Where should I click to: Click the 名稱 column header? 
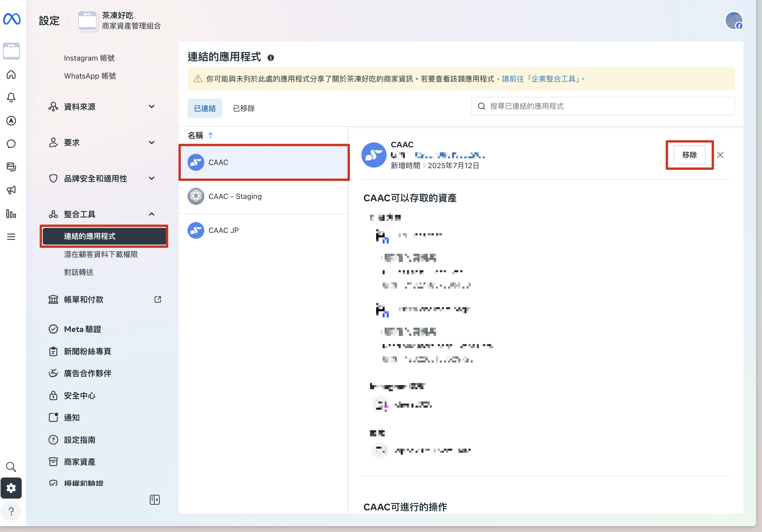[195, 135]
